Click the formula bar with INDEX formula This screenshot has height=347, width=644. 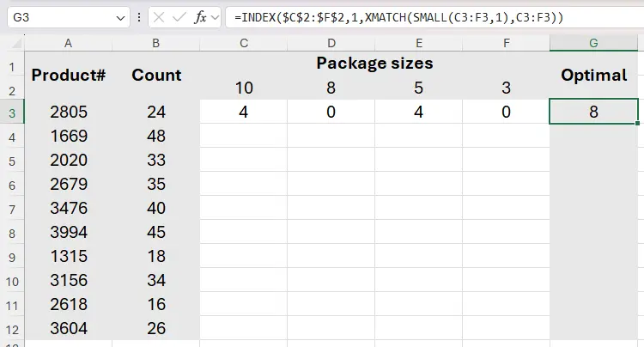434,18
